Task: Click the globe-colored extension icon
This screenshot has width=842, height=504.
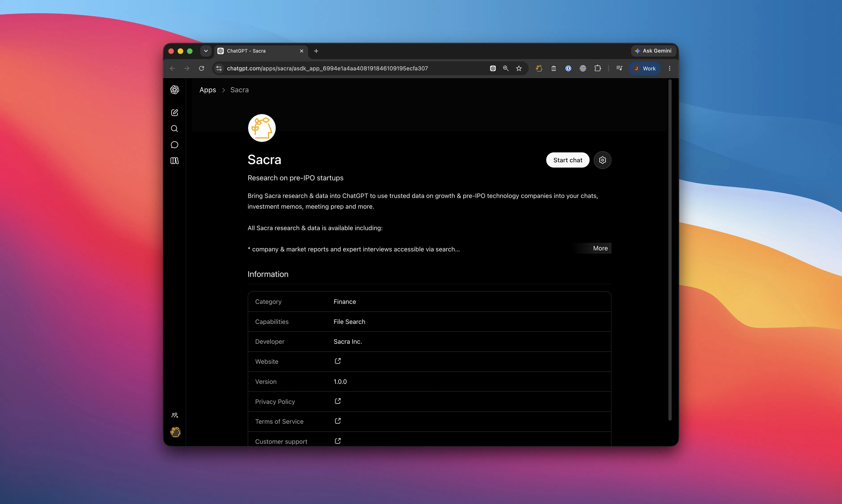Action: pyautogui.click(x=583, y=68)
